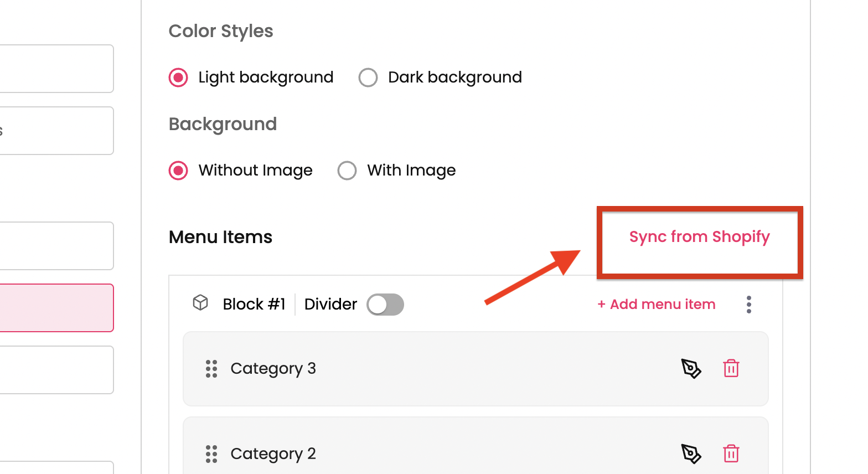The image size is (868, 474).
Task: Click the edit pen icon for Category 3
Action: coord(691,368)
